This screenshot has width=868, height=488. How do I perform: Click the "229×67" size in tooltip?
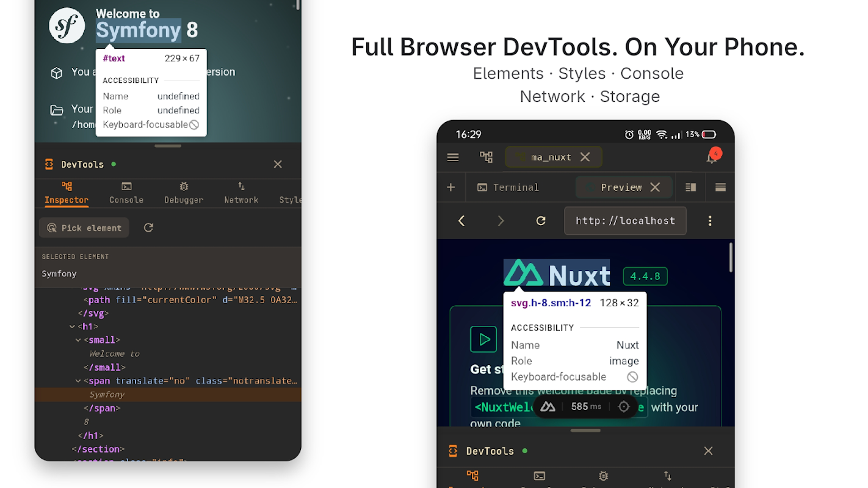point(182,59)
